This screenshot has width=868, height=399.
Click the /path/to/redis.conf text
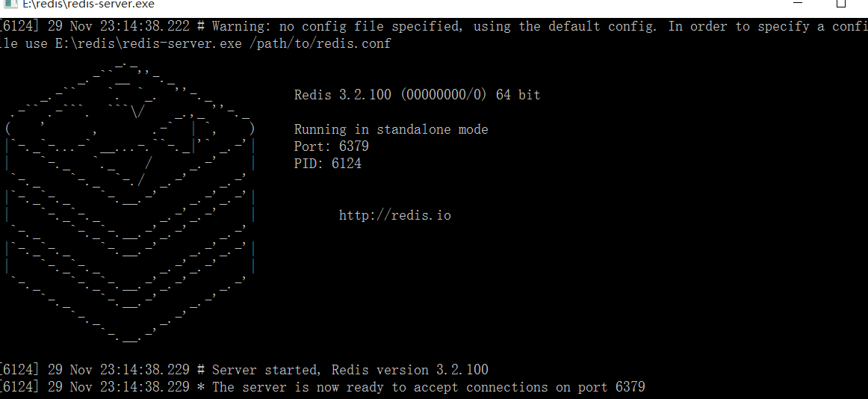[320, 43]
